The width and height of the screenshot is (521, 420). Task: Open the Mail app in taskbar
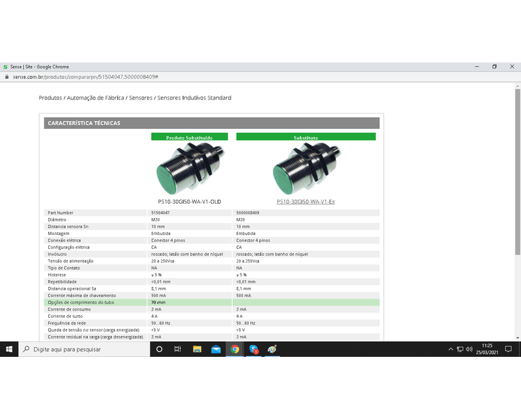[x=216, y=349]
